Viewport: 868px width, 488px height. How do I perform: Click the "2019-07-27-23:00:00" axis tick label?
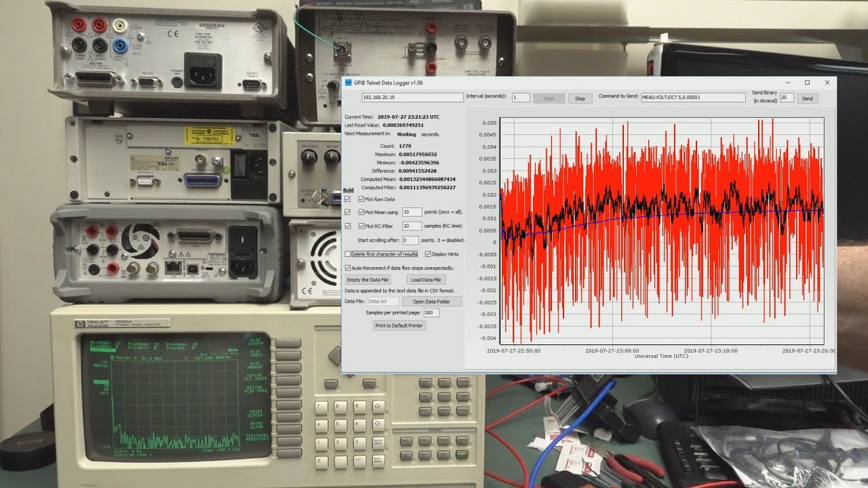coord(612,351)
